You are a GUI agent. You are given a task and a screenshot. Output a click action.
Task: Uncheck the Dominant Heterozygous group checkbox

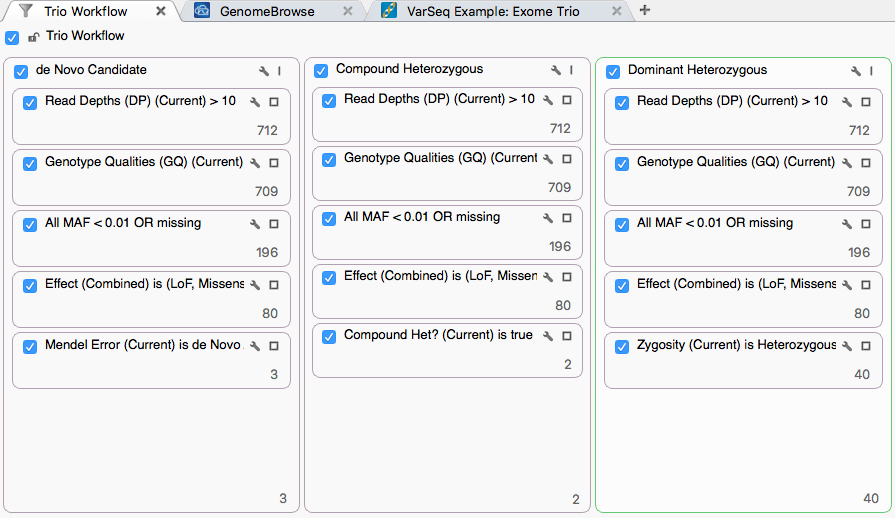tap(613, 71)
